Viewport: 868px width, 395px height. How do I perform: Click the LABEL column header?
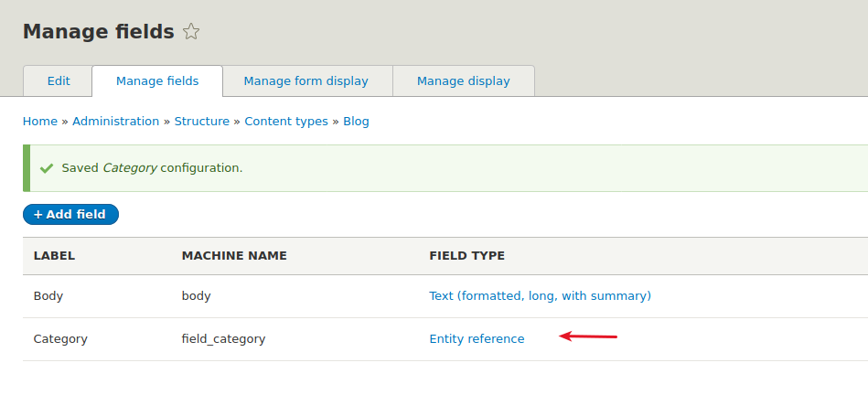(54, 256)
